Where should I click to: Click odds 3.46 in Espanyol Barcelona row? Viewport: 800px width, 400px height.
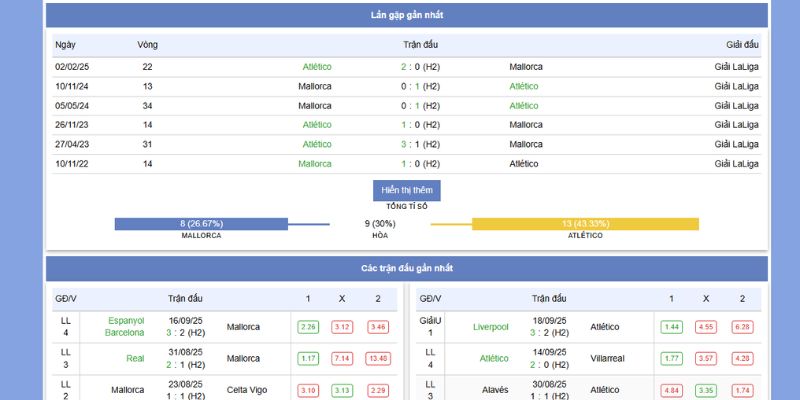point(378,327)
